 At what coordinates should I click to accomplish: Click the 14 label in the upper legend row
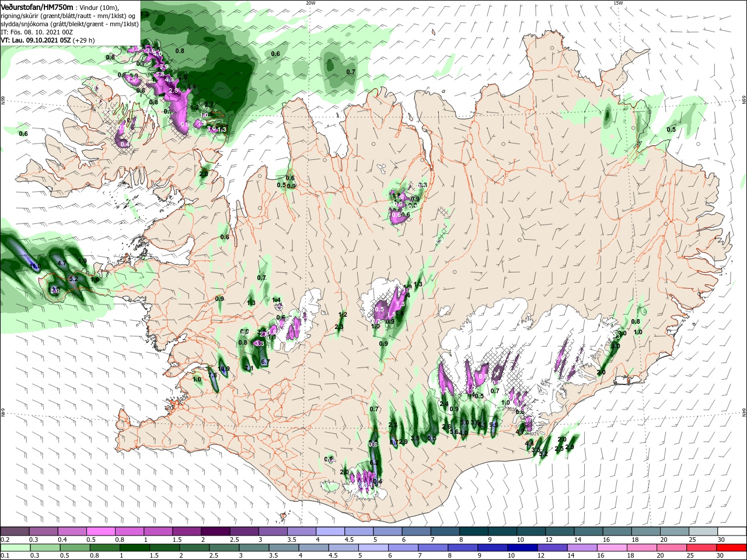click(x=577, y=540)
